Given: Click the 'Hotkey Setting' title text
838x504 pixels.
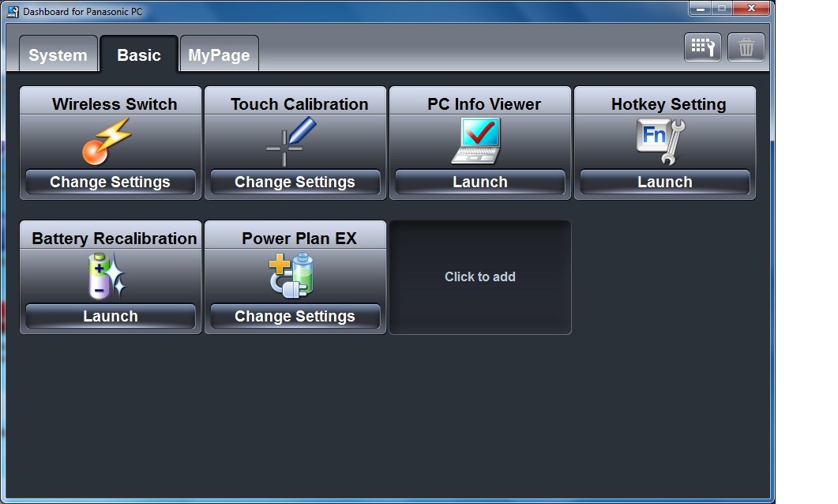Looking at the screenshot, I should (668, 104).
